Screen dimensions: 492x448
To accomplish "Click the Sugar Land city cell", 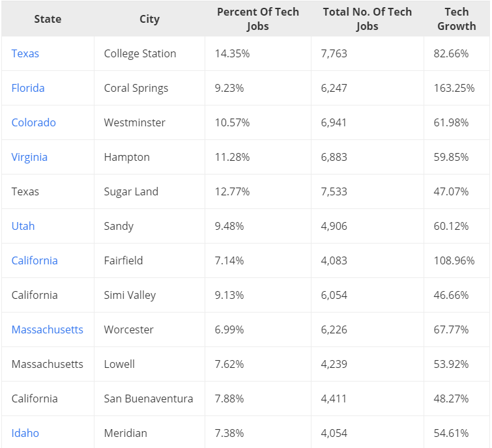I will point(131,191).
